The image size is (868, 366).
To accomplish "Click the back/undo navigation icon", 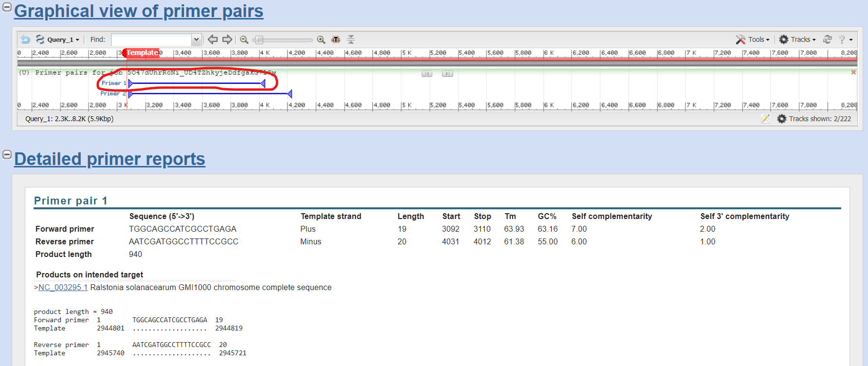I will pyautogui.click(x=25, y=39).
